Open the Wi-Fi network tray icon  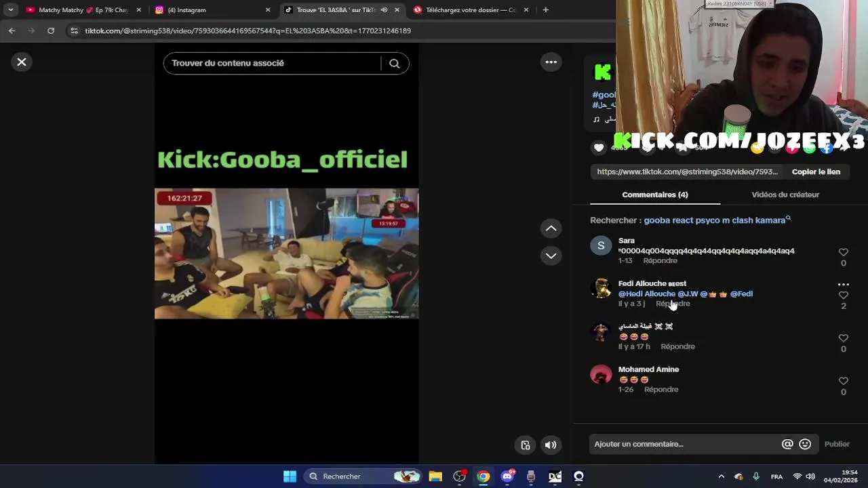tap(797, 476)
